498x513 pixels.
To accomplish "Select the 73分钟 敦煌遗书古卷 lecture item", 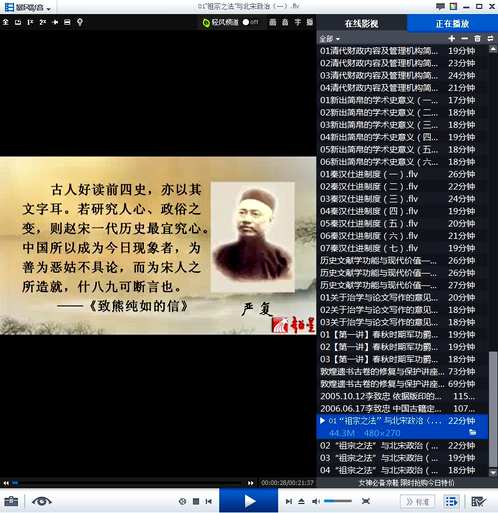I will (402, 372).
